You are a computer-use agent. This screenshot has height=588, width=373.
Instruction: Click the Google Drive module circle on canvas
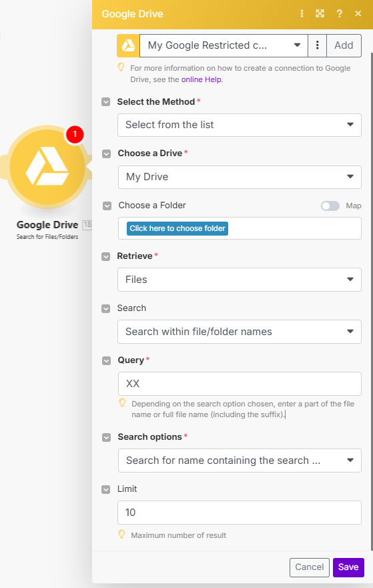pyautogui.click(x=47, y=167)
